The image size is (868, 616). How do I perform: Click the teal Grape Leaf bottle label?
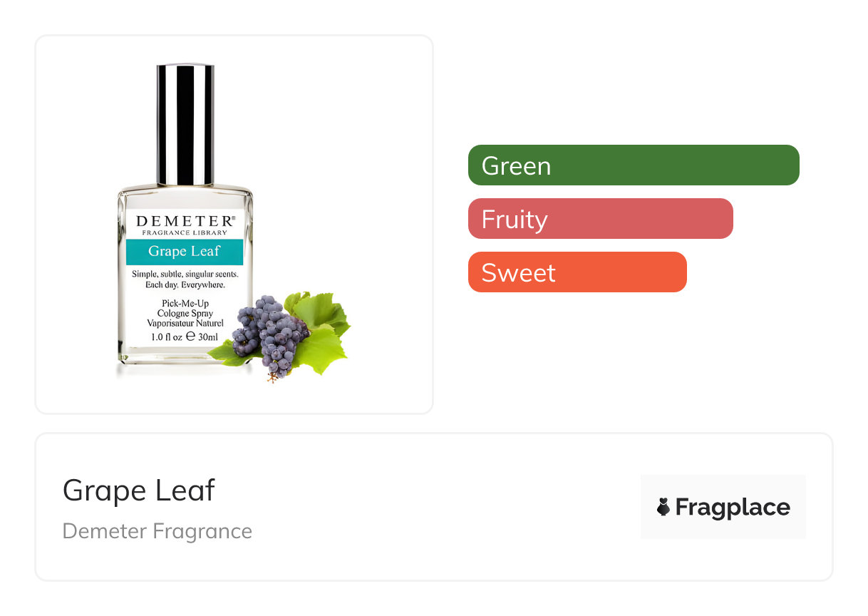pos(184,252)
